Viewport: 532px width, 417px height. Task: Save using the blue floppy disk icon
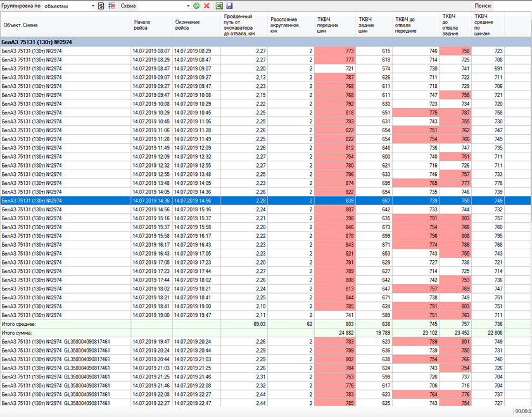click(x=229, y=6)
